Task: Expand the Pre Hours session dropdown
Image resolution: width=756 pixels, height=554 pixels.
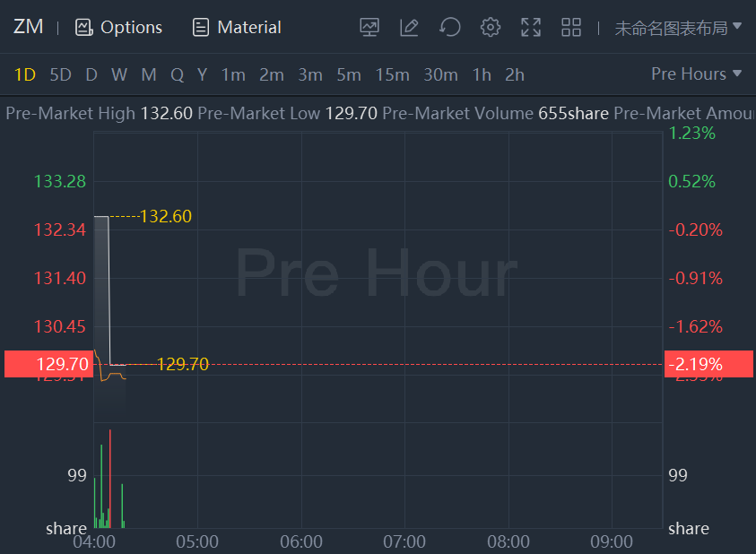Action: pos(696,74)
